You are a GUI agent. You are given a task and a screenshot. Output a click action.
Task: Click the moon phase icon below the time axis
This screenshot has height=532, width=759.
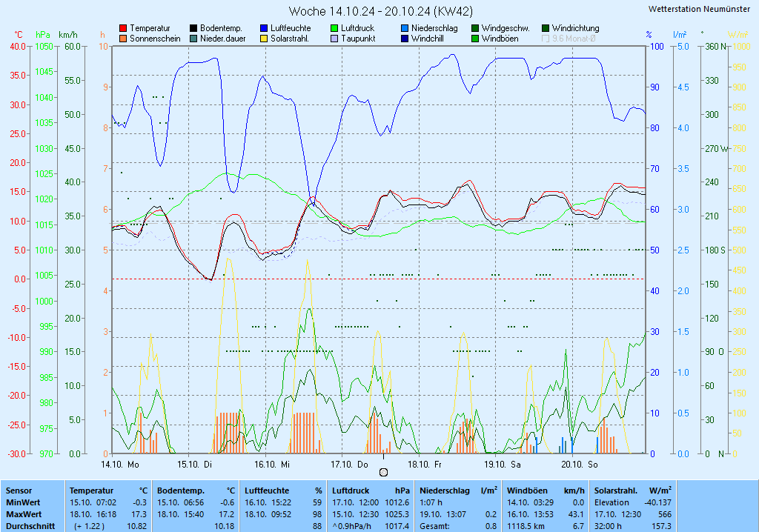[x=383, y=472]
